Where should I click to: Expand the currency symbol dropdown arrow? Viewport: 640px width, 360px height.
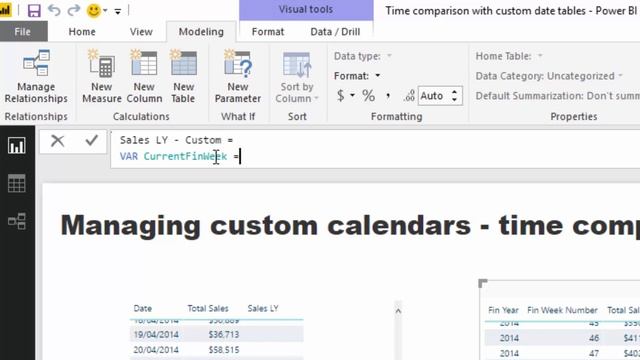[352, 96]
